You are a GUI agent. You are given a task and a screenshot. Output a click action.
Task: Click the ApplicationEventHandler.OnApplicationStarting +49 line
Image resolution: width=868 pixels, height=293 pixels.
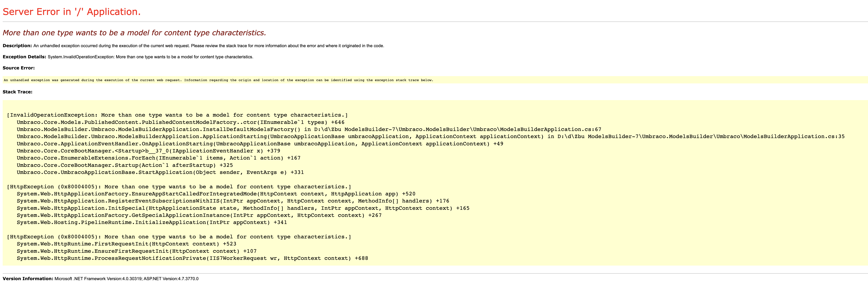pyautogui.click(x=260, y=144)
